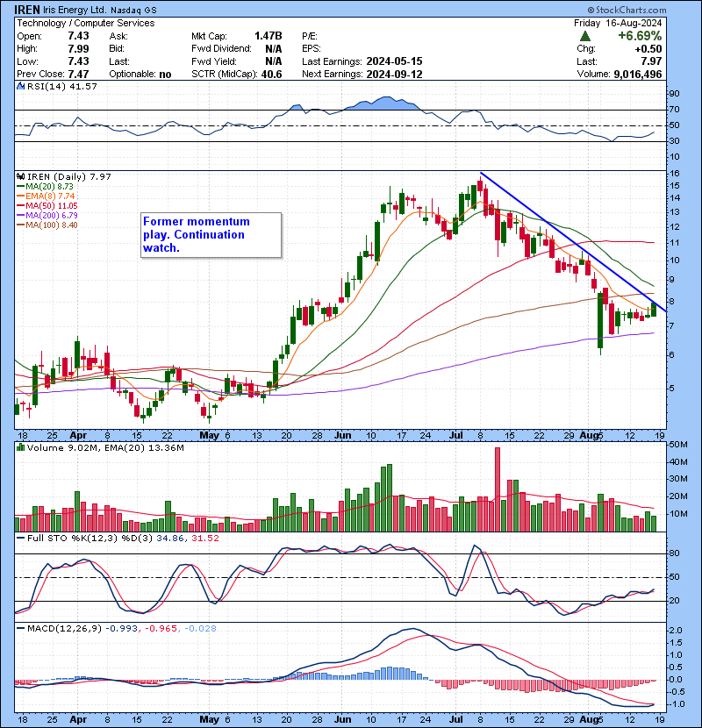Click the 50M label on volume axis

(x=679, y=445)
